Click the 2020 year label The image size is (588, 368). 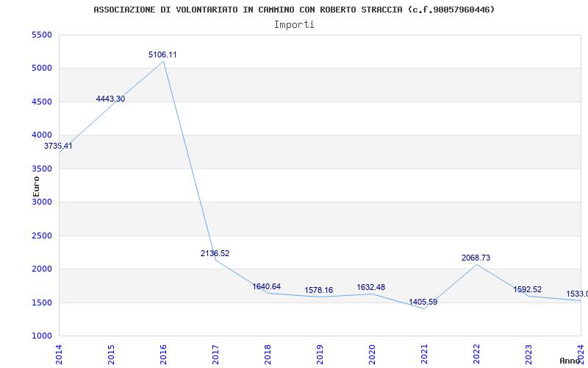(x=372, y=355)
